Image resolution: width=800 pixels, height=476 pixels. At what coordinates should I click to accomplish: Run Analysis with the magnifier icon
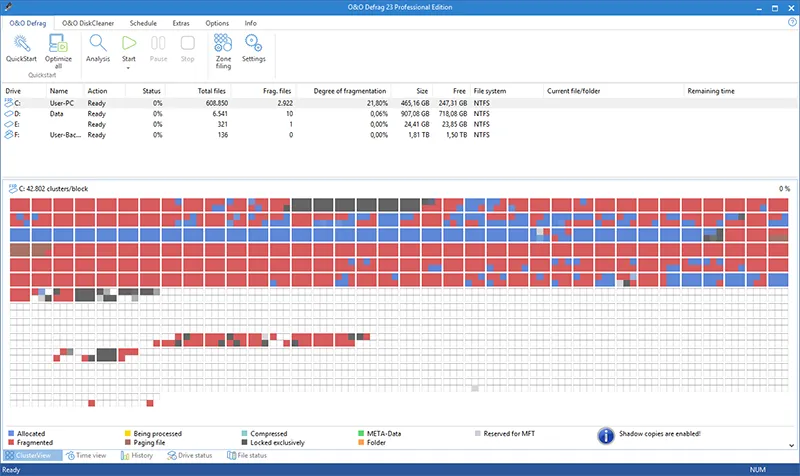coord(98,43)
